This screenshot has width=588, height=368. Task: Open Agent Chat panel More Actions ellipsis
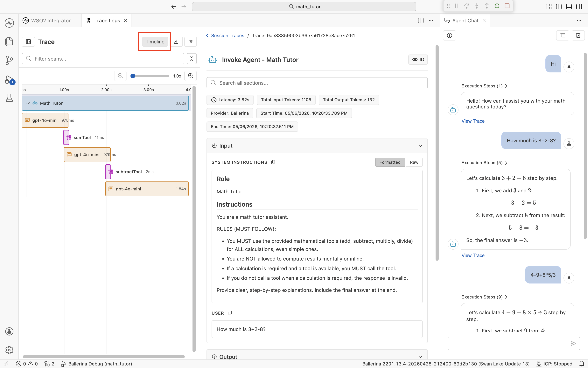click(579, 20)
